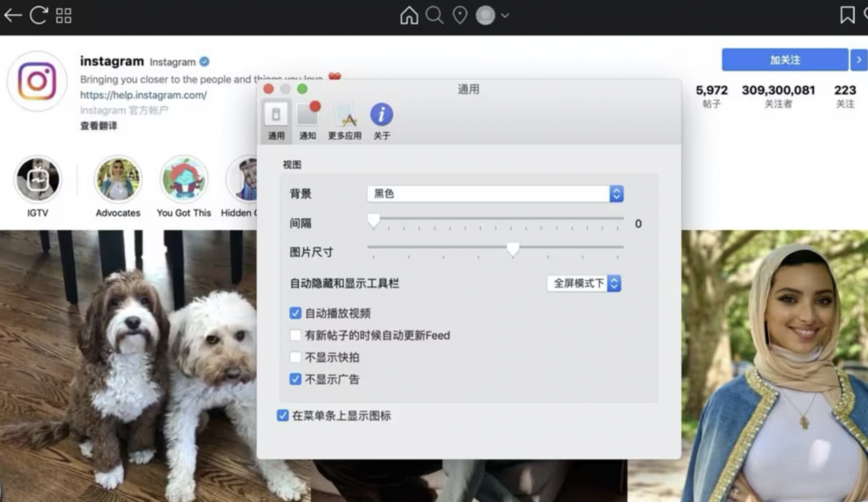Open the two dogs post photo
Viewport: 868px width, 502px height.
point(128,366)
